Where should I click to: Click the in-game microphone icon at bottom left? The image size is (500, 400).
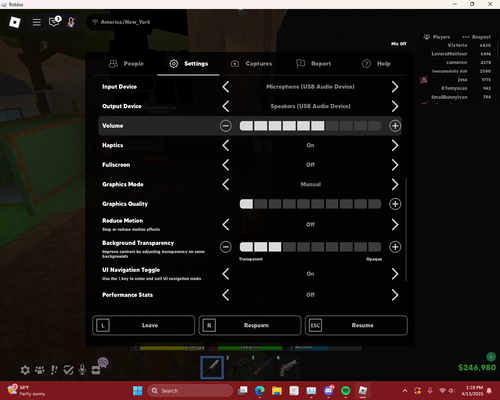click(x=82, y=369)
